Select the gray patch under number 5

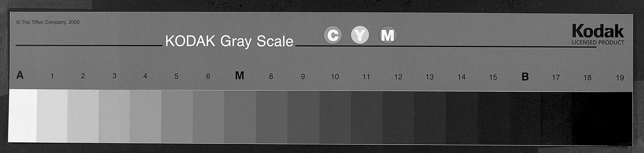tap(177, 117)
